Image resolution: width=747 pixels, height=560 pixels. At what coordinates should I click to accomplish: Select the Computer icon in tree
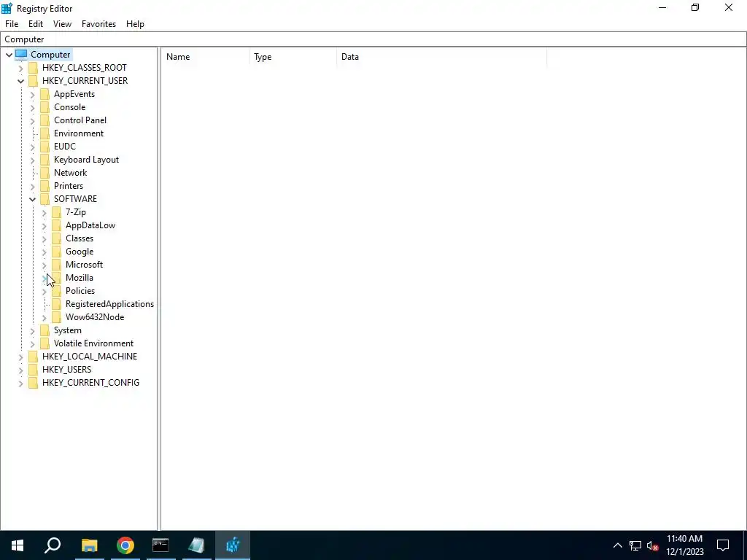click(x=21, y=54)
